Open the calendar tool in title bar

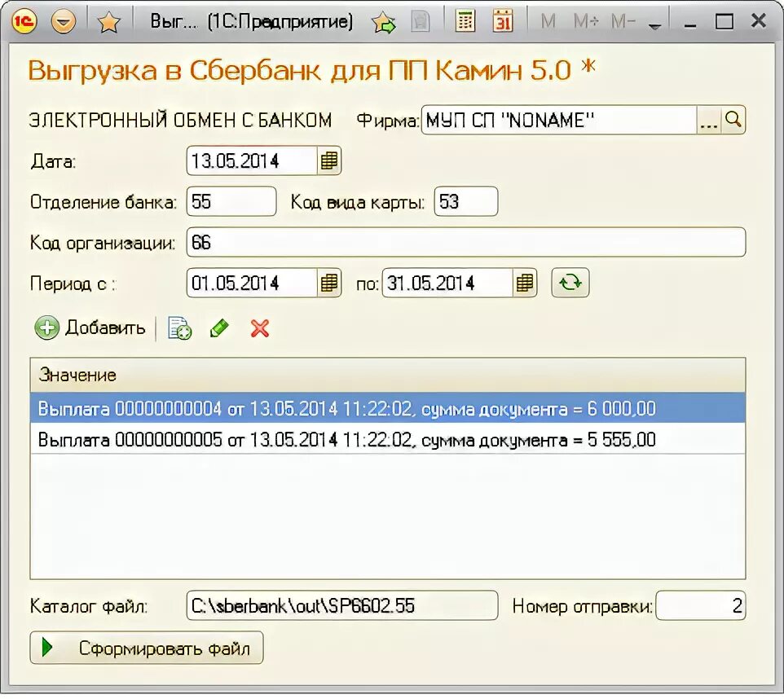(503, 21)
